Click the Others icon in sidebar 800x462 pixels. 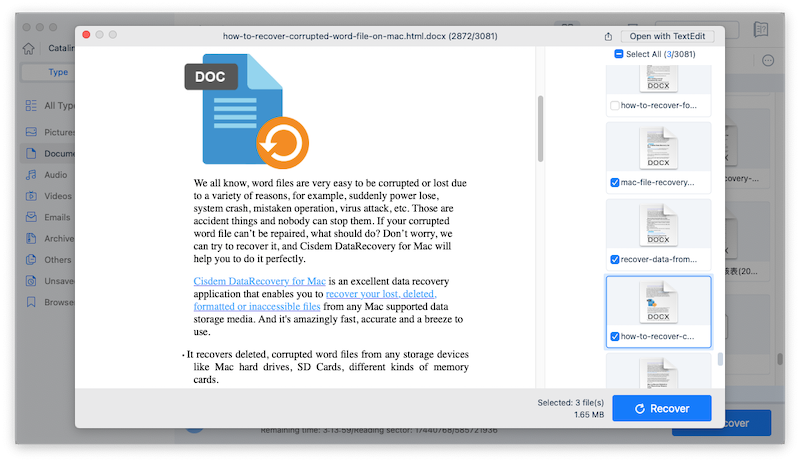pyautogui.click(x=31, y=260)
